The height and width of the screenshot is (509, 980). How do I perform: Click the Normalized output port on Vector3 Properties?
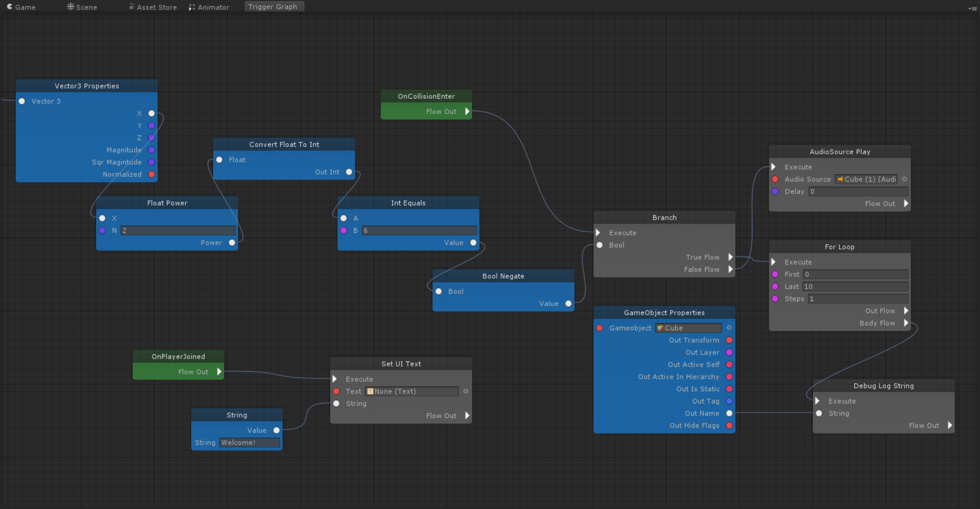click(151, 174)
